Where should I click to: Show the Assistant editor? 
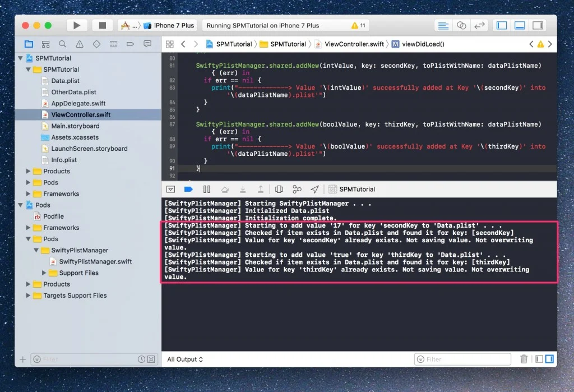point(461,25)
